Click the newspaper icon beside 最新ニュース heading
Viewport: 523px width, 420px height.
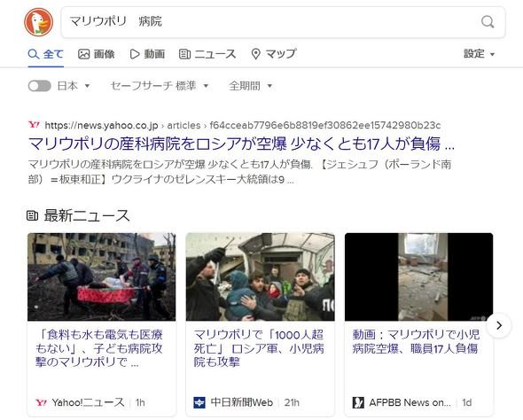32,215
